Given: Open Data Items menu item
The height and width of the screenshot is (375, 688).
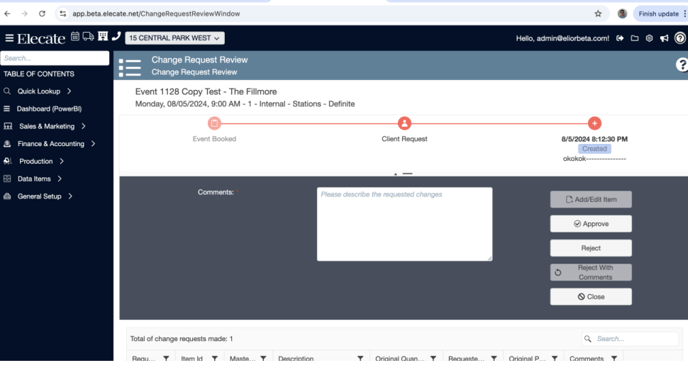Looking at the screenshot, I should pos(34,179).
